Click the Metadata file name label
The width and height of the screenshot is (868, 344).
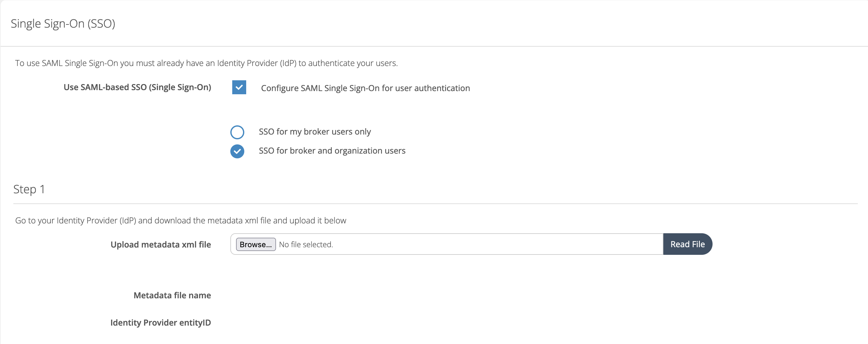[x=172, y=295]
